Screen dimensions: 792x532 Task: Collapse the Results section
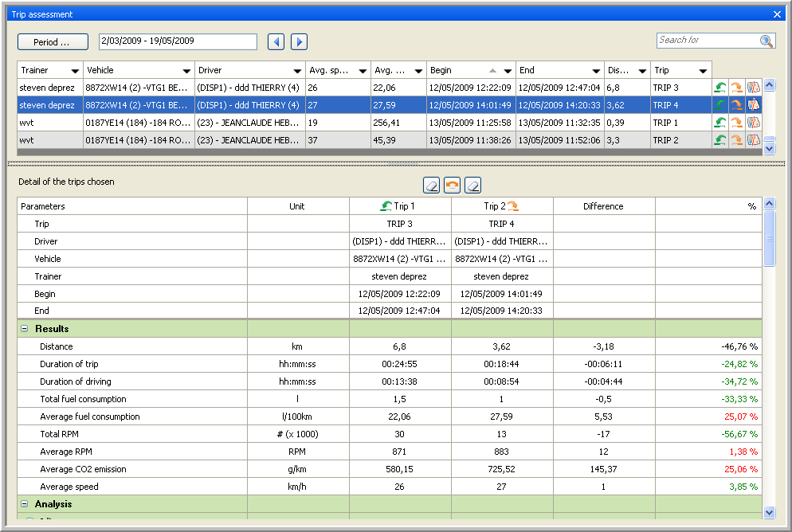[24, 329]
